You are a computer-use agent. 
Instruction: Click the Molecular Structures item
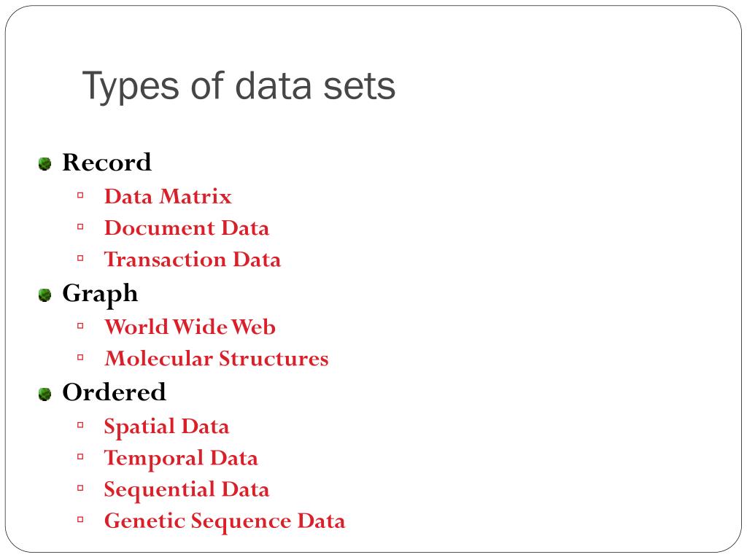tap(217, 359)
